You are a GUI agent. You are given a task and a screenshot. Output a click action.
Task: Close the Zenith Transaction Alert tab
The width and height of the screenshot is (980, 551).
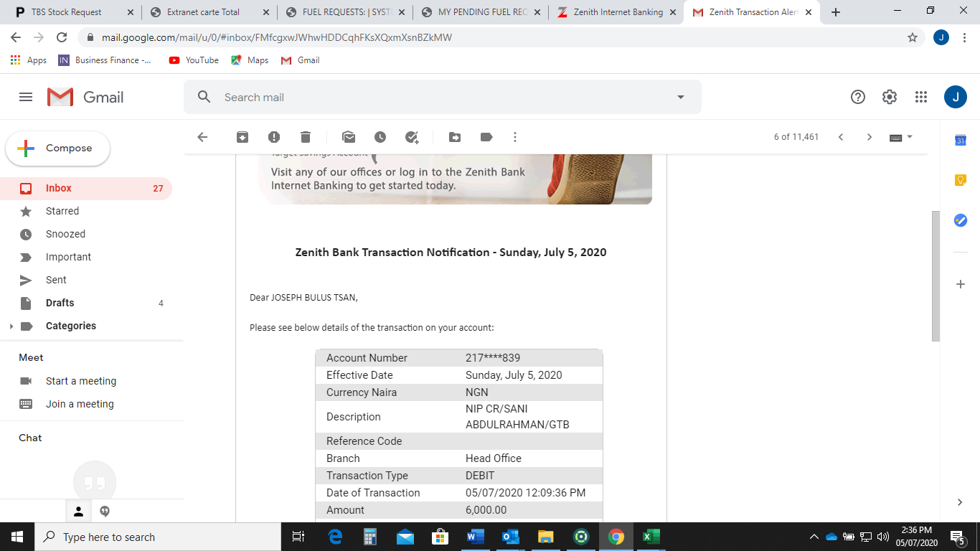[x=809, y=12]
